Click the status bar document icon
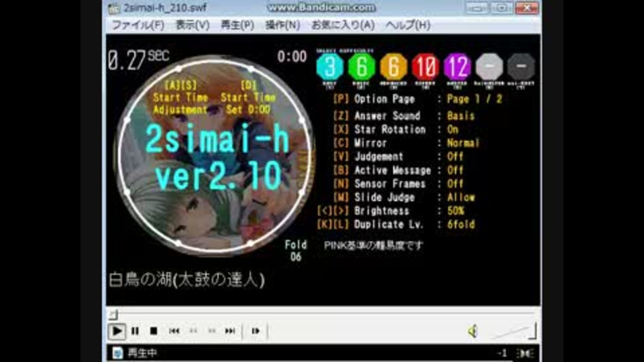Viewport: 644px width, 362px height. tap(117, 353)
